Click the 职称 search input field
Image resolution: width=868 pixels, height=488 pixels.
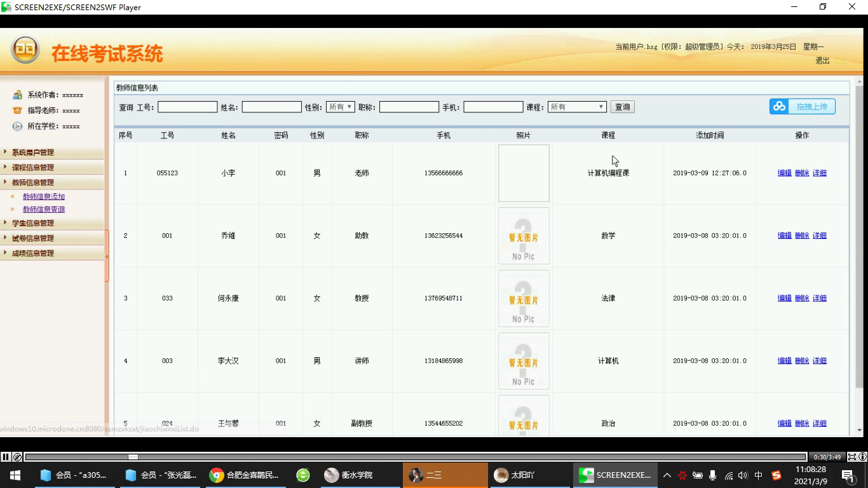point(409,107)
